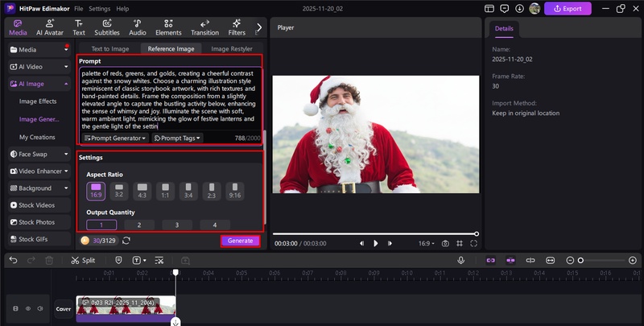Image resolution: width=644 pixels, height=326 pixels.
Task: Open the user profile avatar
Action: click(x=535, y=9)
